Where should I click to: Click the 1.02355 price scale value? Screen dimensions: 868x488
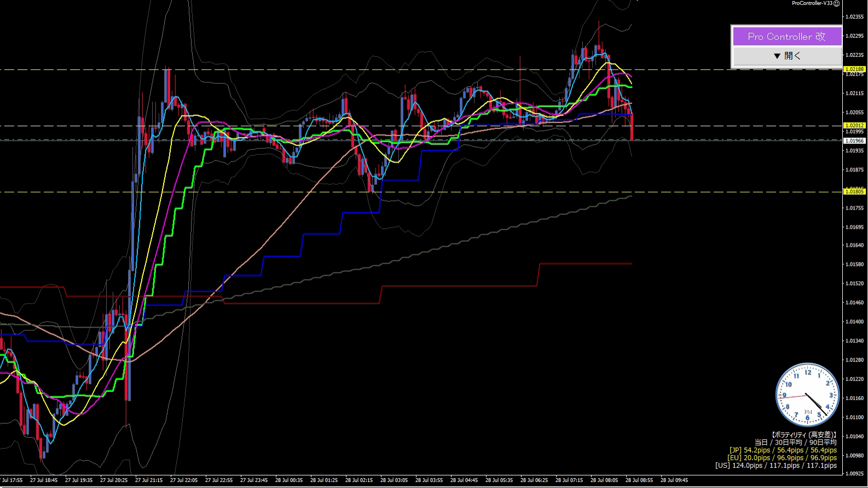pyautogui.click(x=854, y=17)
